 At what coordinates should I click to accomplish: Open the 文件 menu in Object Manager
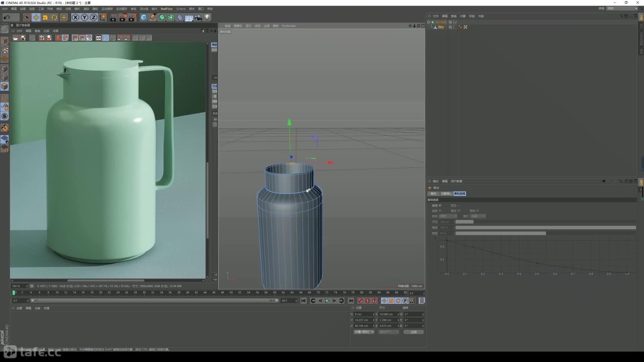tap(435, 16)
